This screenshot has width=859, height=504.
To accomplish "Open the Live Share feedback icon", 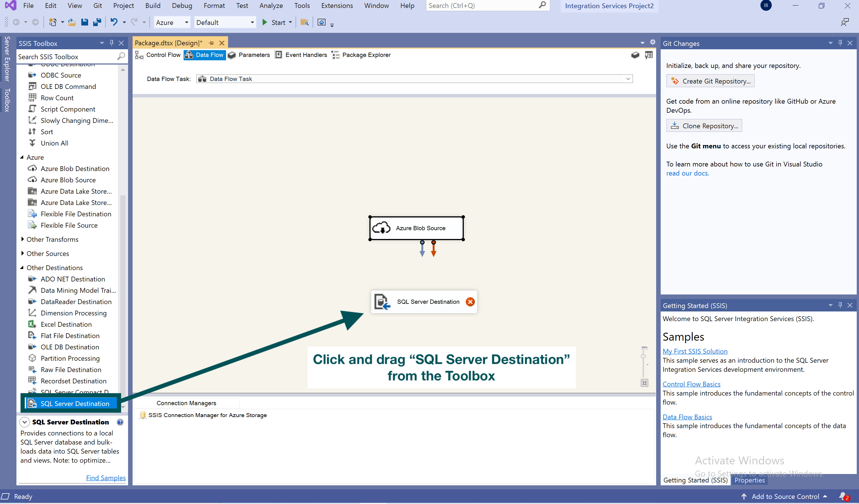I will 845,22.
